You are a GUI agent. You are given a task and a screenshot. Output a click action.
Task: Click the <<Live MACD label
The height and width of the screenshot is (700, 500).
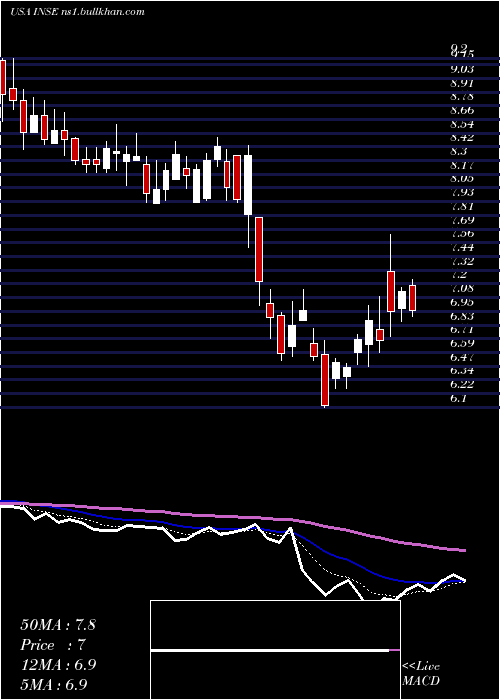coord(421,674)
